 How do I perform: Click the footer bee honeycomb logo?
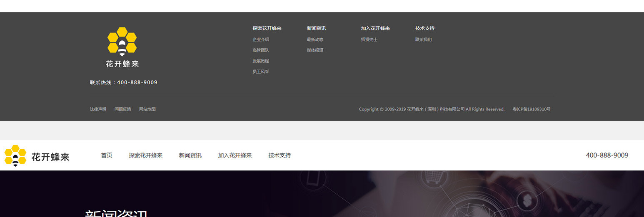click(122, 47)
